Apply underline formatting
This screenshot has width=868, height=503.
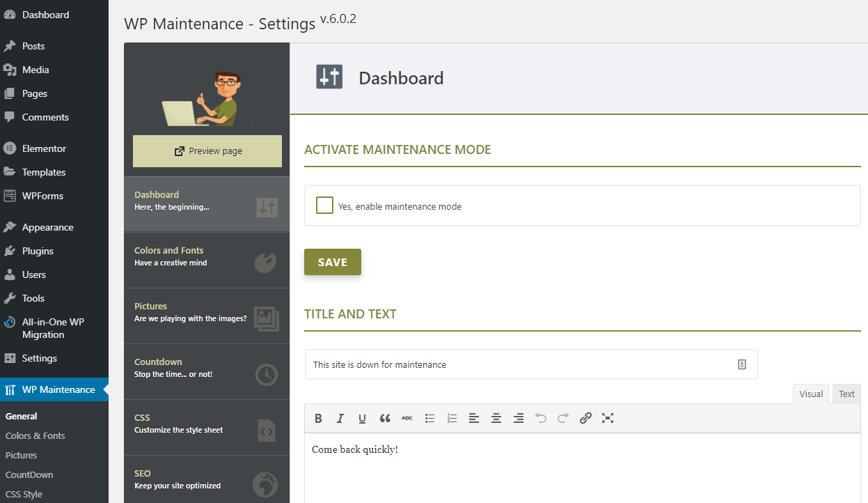click(362, 418)
